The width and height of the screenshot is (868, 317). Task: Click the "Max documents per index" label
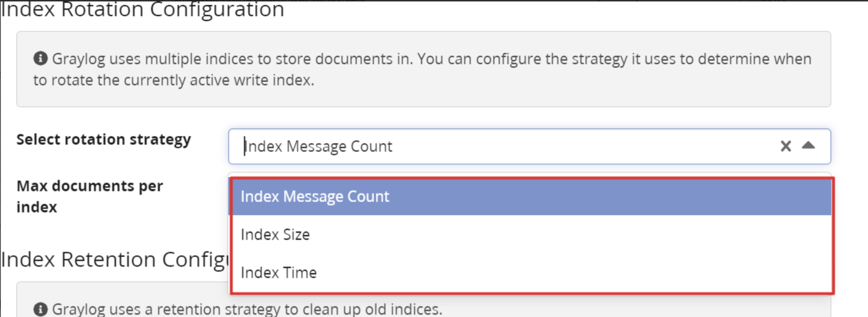[x=89, y=196]
